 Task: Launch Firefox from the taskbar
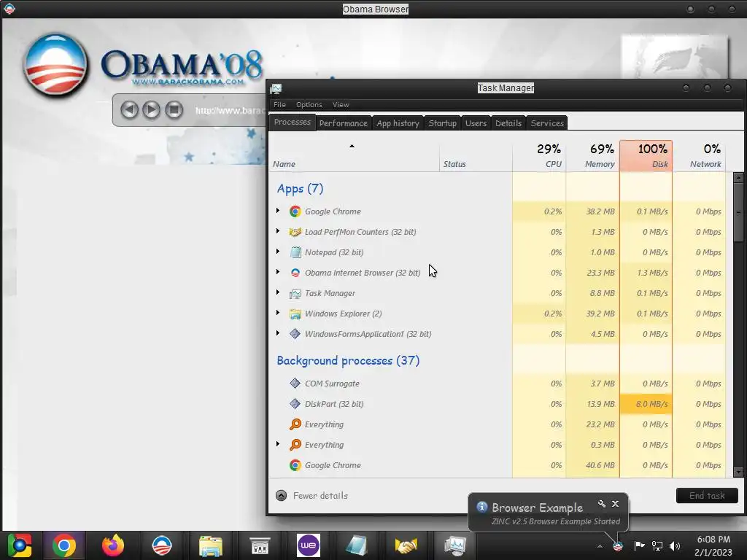coord(113,545)
